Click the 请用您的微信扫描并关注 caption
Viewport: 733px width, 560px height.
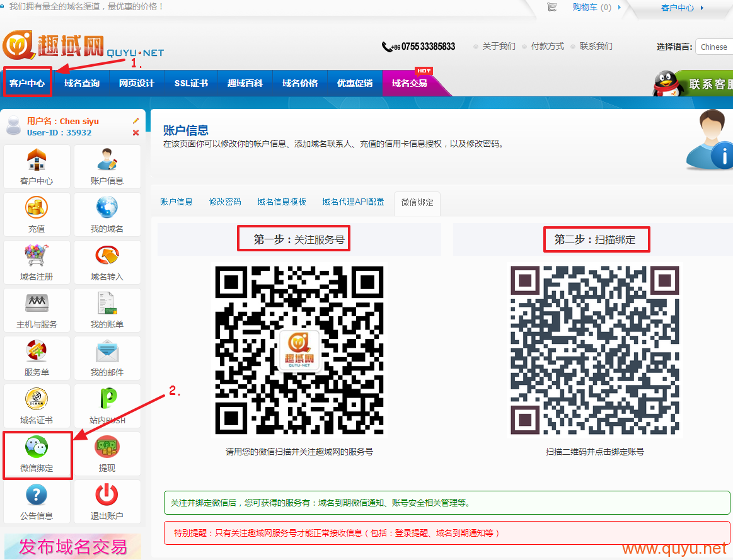pos(299,452)
